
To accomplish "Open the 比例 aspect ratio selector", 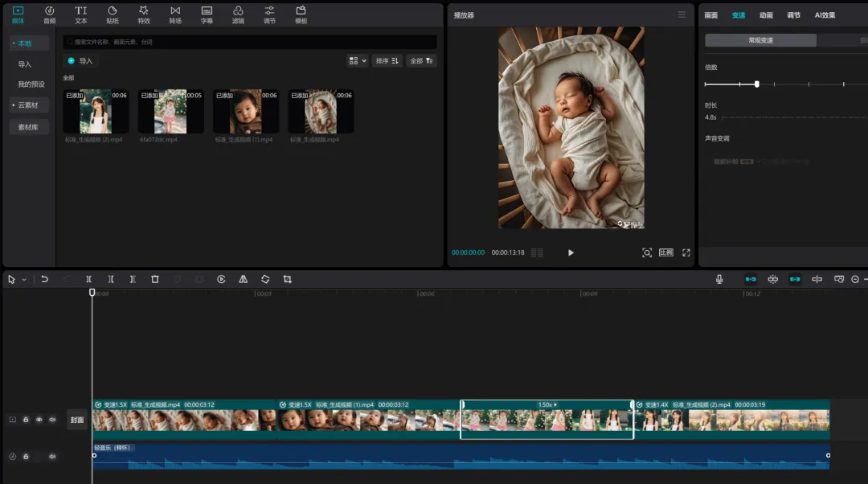I will (x=666, y=252).
